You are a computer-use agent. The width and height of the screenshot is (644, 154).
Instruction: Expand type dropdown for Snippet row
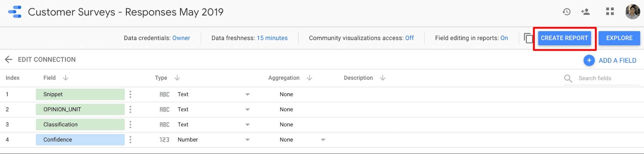point(247,94)
